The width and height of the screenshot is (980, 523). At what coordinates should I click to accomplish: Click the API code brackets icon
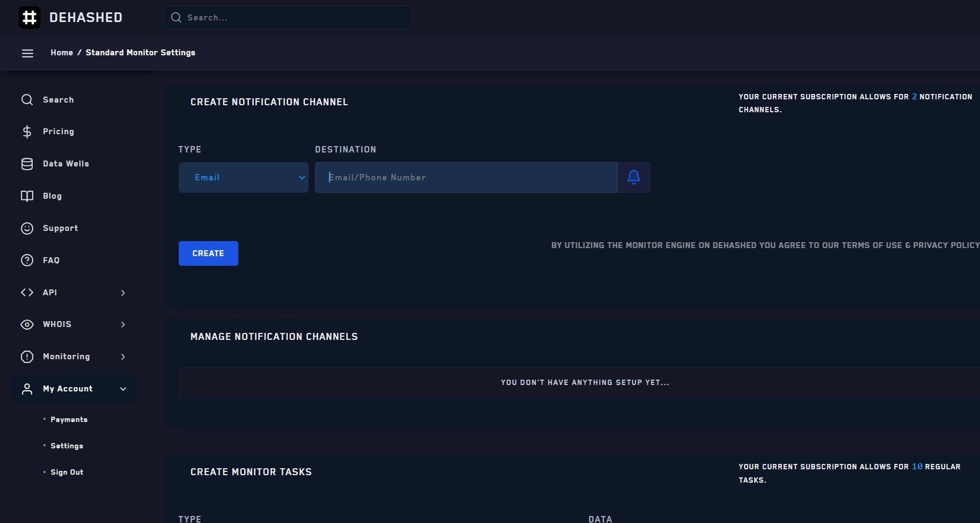[x=27, y=293]
